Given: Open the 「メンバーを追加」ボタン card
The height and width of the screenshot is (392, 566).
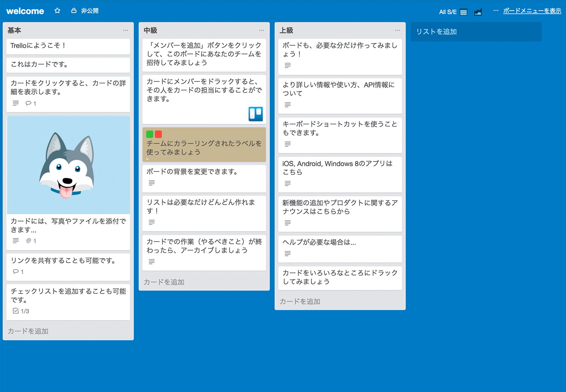Looking at the screenshot, I should coord(204,55).
